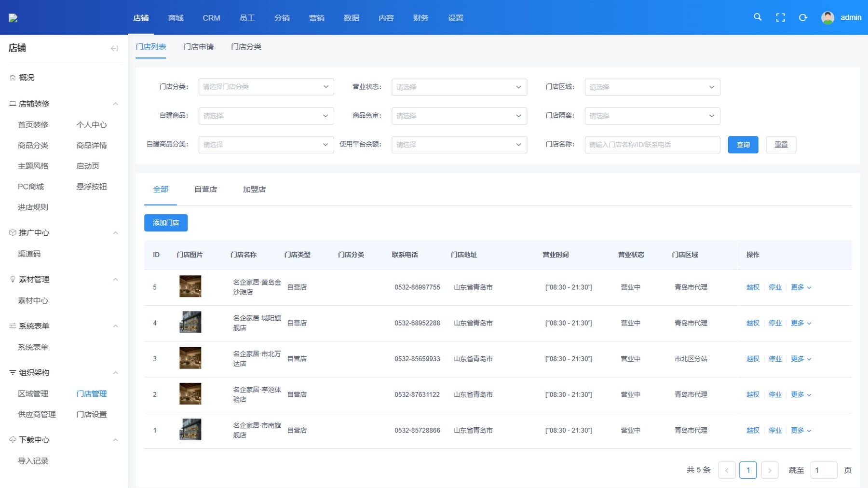Screen dimensions: 868x488
Task: Click 停业 link for store ID 3
Action: pos(775,359)
